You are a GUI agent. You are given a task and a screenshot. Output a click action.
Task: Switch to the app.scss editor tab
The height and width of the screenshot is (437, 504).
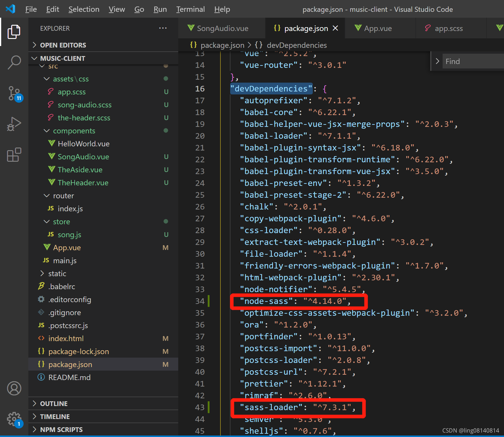(451, 28)
